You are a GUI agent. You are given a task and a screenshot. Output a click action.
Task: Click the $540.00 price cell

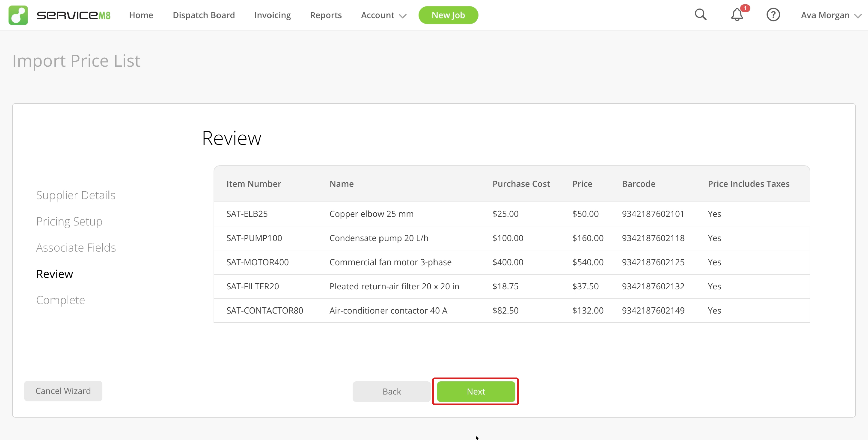[x=588, y=262]
